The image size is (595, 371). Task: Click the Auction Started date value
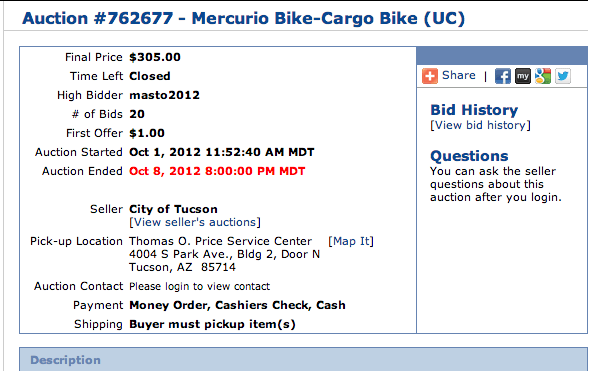point(222,152)
